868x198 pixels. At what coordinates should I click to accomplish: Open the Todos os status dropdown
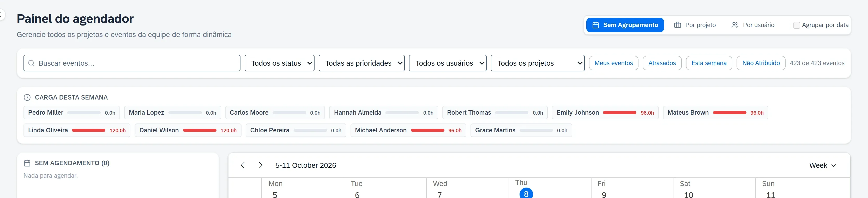click(x=279, y=63)
